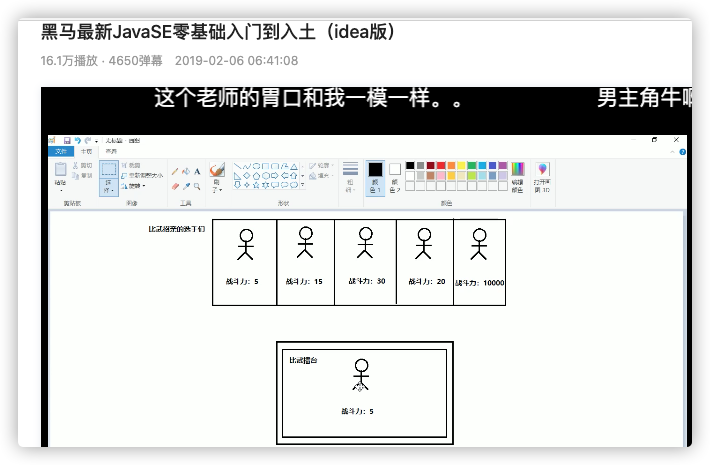Open the blue File tab in Paint
710x465 pixels.
click(61, 151)
